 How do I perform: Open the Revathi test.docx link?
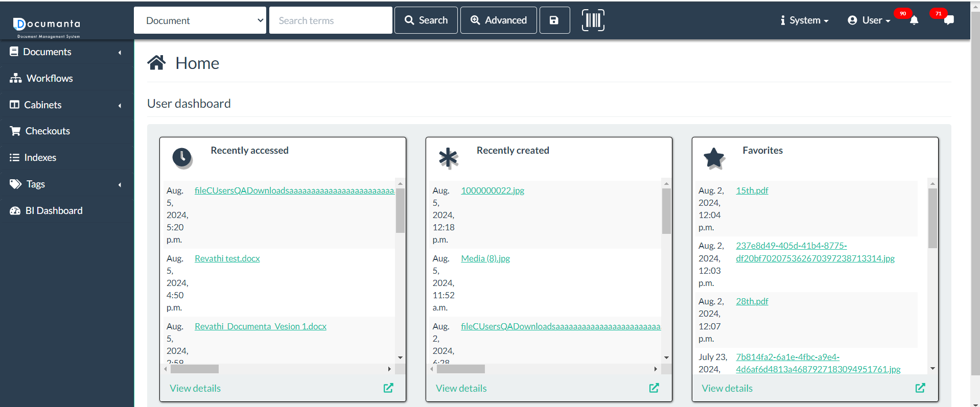[227, 258]
